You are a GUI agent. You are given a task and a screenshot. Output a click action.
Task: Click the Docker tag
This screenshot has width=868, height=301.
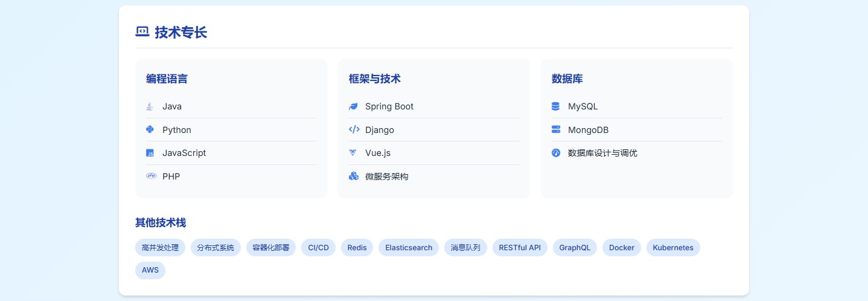(x=622, y=248)
